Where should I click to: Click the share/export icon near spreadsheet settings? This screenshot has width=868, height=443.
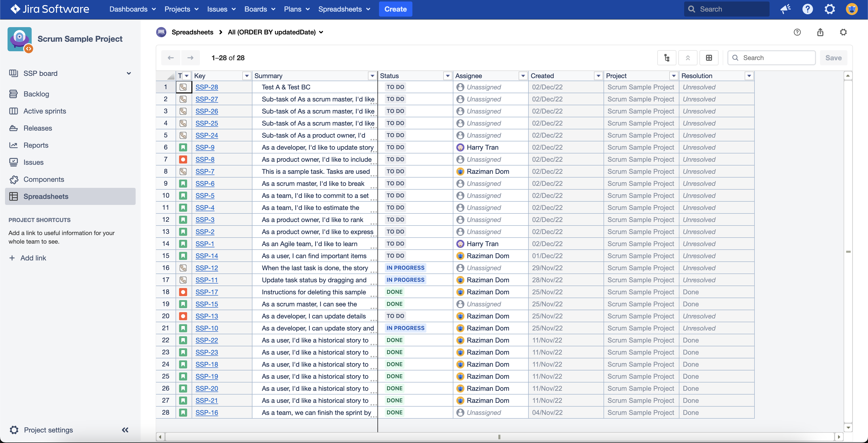[821, 32]
